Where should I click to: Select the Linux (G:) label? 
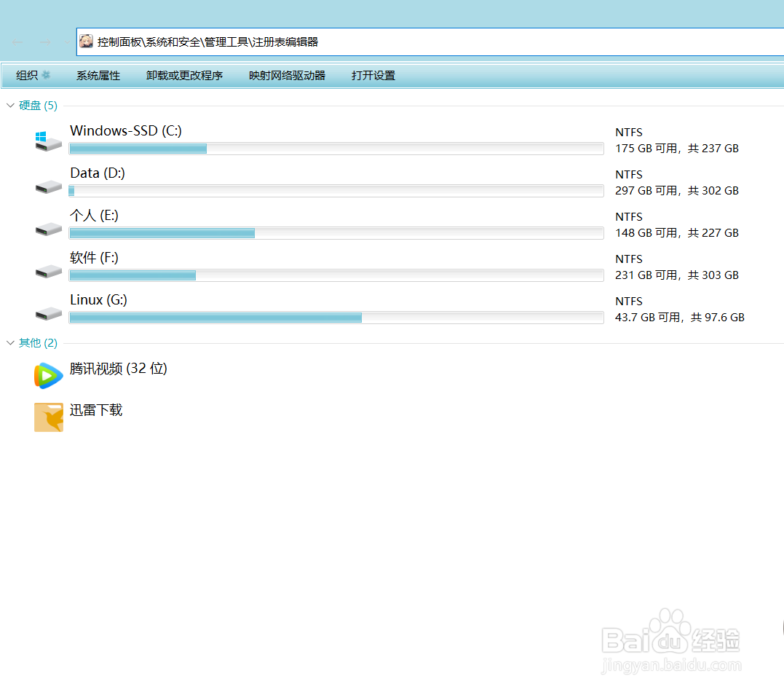[x=98, y=299]
